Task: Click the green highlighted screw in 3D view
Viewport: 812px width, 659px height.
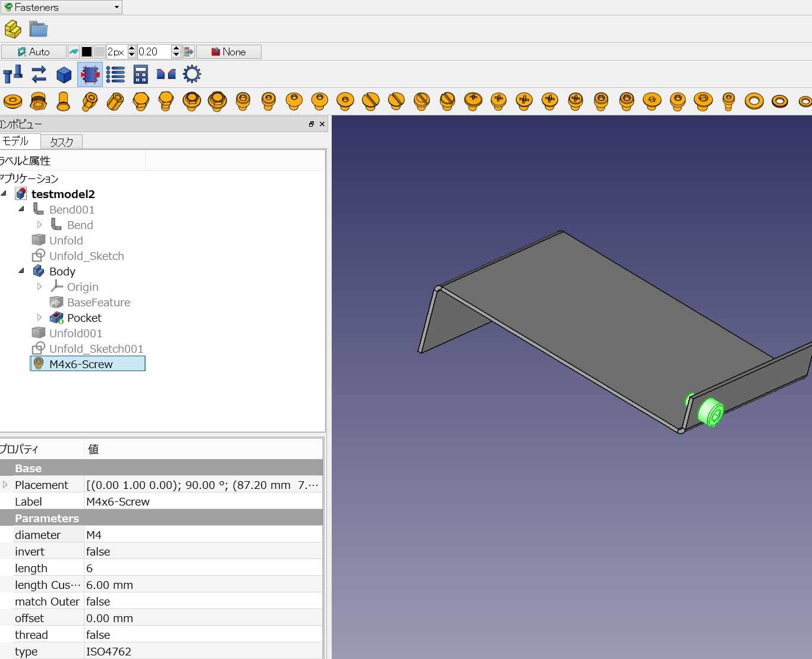Action: [x=710, y=412]
